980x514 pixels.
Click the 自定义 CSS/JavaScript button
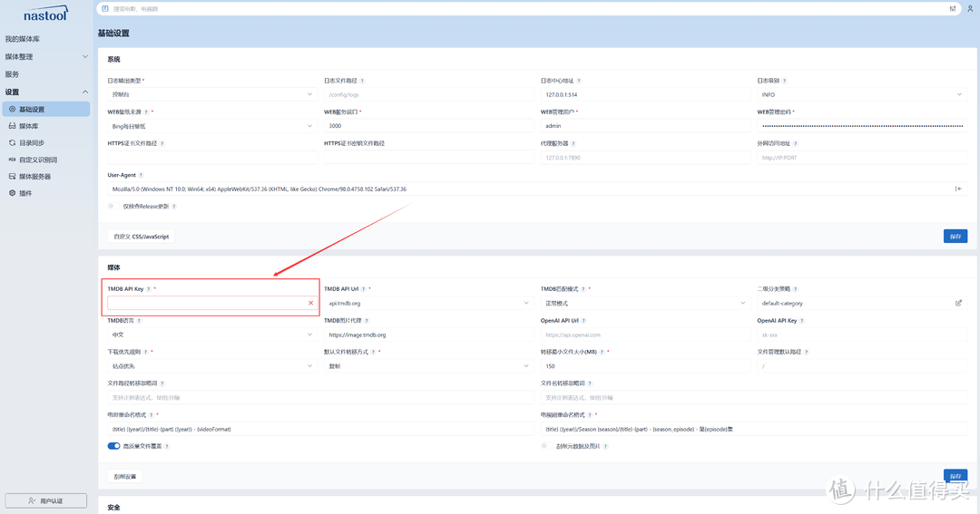[141, 237]
